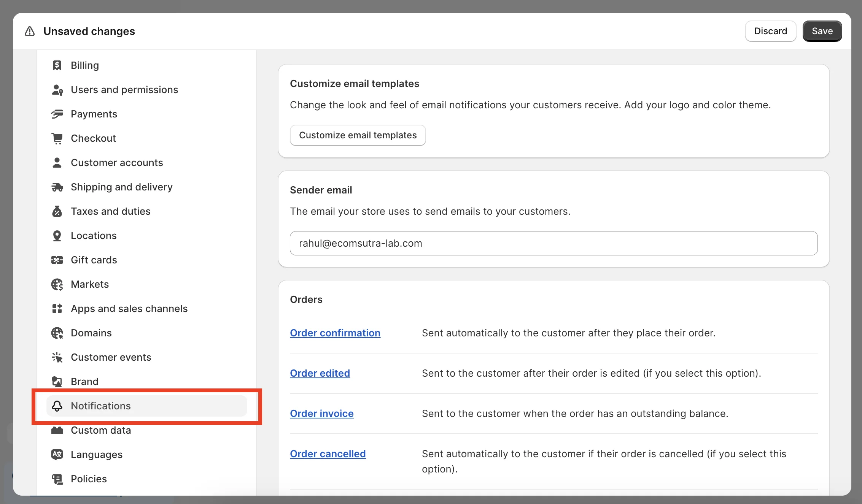Open the Order cancelled template
This screenshot has width=862, height=504.
coord(328,454)
